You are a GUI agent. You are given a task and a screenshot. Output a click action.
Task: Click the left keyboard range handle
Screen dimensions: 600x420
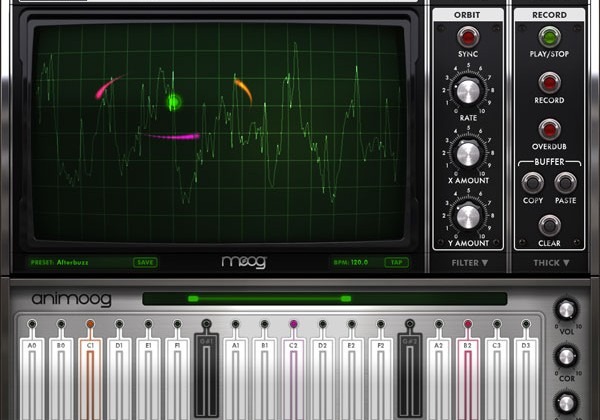tap(193, 299)
